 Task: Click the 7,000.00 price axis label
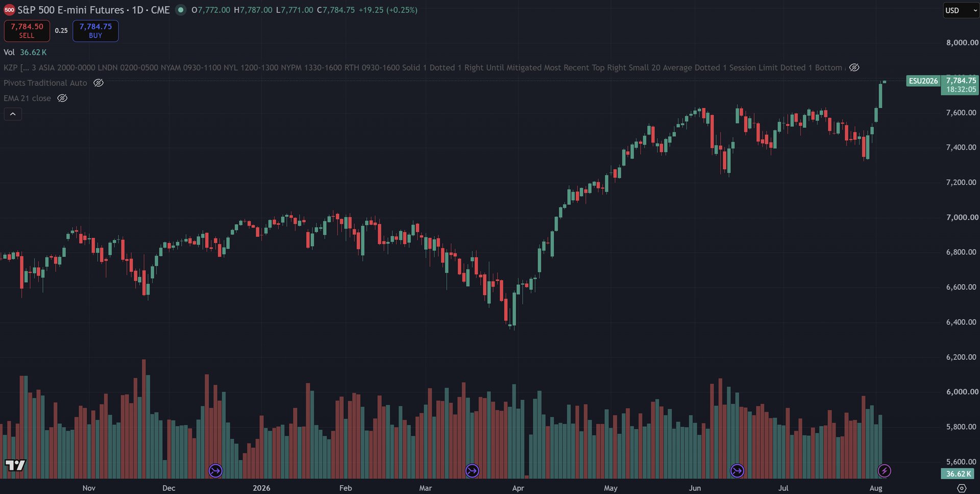pyautogui.click(x=962, y=217)
